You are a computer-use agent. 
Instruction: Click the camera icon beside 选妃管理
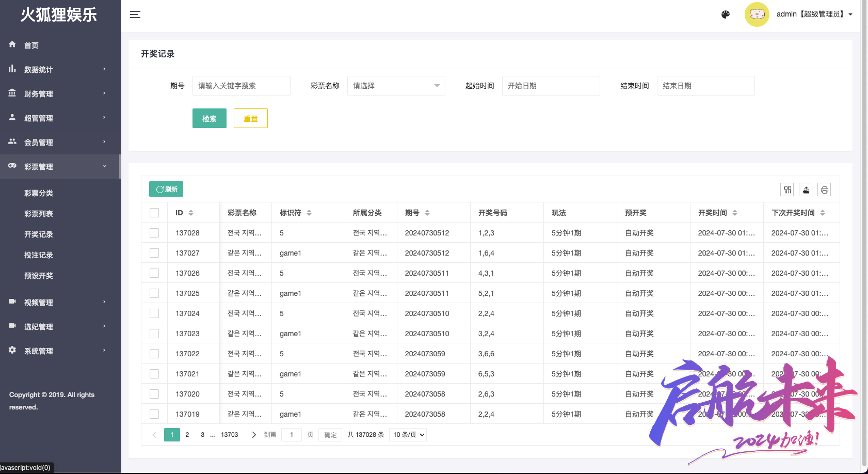pos(12,326)
